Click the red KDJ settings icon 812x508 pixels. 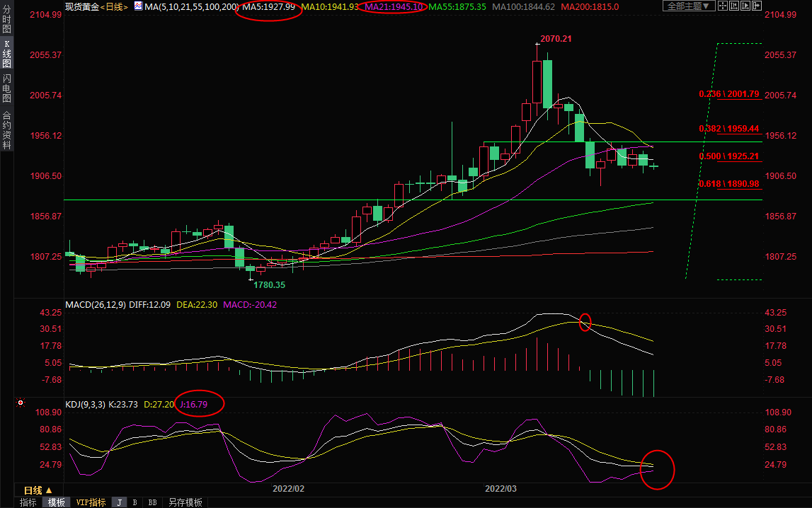[x=21, y=403]
